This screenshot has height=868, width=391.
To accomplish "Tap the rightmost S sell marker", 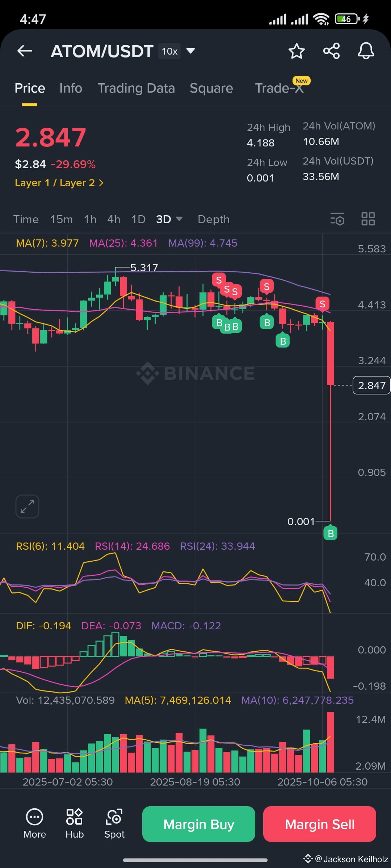I will (x=322, y=304).
